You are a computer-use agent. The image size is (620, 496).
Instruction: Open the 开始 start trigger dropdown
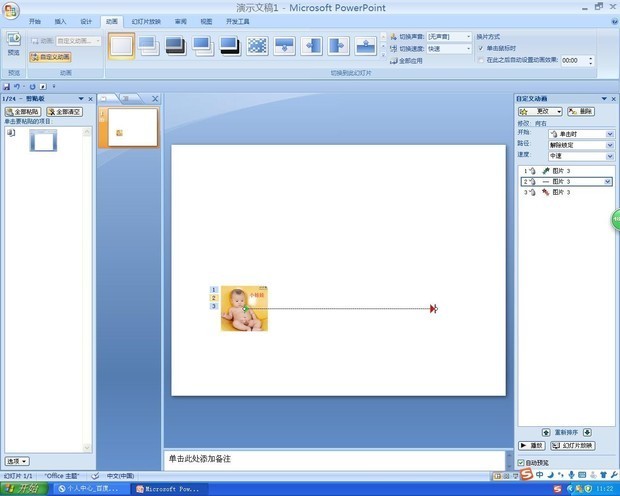(x=580, y=134)
